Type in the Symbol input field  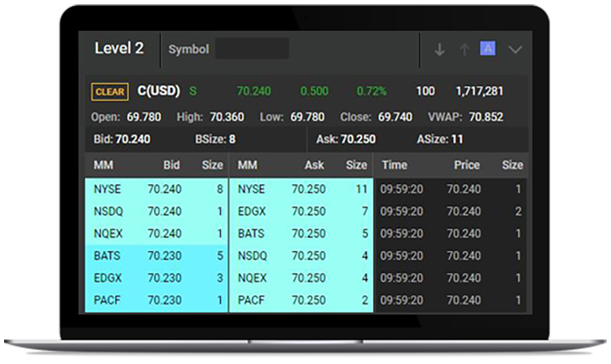pyautogui.click(x=251, y=49)
